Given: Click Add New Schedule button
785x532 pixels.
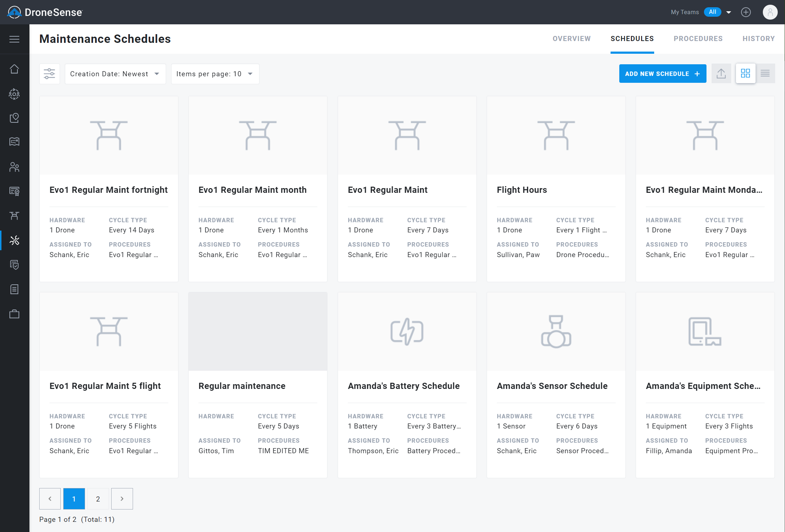Looking at the screenshot, I should pyautogui.click(x=663, y=74).
